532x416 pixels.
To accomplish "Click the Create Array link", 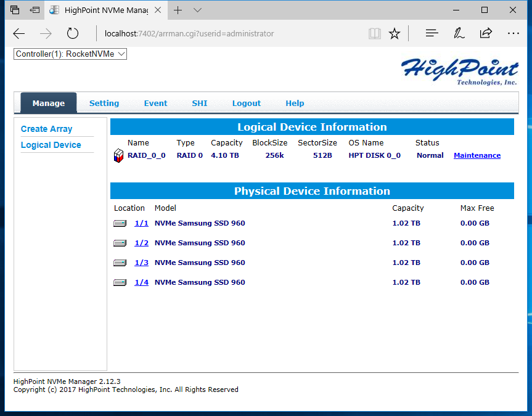I will pyautogui.click(x=46, y=129).
